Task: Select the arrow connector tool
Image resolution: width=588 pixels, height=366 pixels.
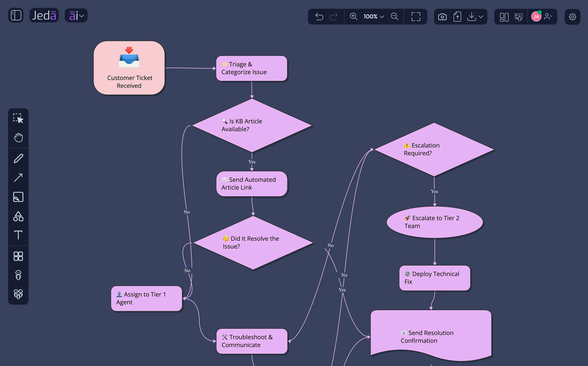Action: [18, 177]
